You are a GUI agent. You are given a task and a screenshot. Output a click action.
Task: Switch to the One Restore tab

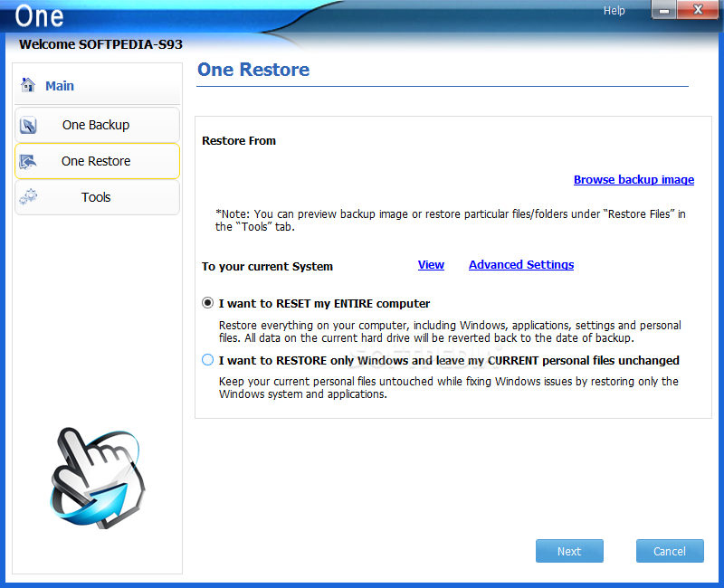(x=97, y=161)
